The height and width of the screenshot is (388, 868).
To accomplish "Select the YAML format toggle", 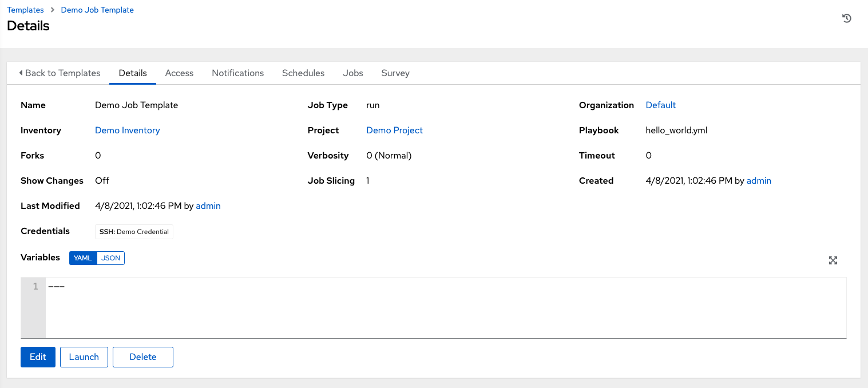I will click(x=82, y=258).
